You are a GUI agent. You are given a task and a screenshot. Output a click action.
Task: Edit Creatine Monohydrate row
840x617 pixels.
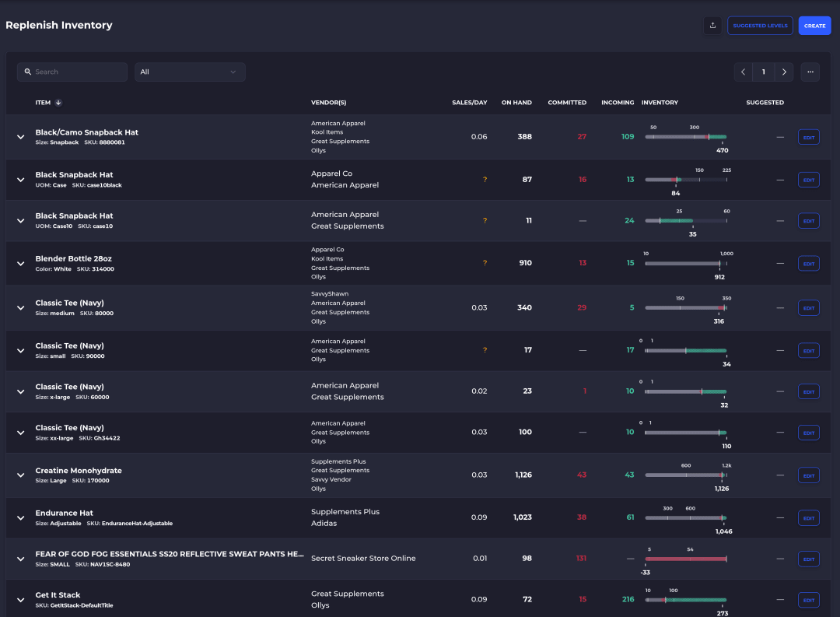point(808,475)
